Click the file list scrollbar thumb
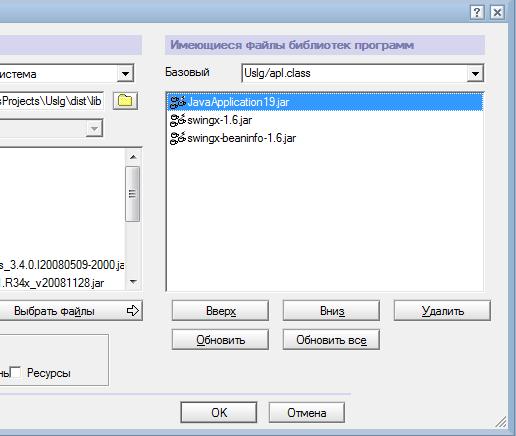The image size is (516, 436). pyautogui.click(x=132, y=194)
